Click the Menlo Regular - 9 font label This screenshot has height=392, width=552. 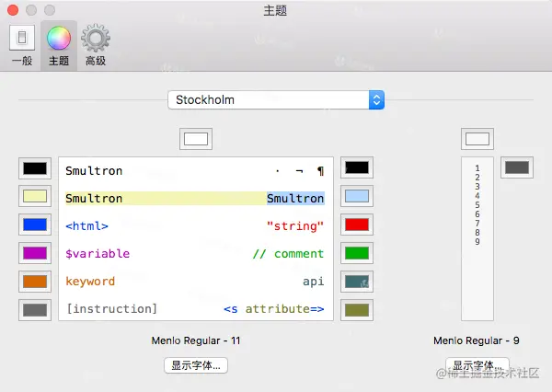click(x=477, y=340)
